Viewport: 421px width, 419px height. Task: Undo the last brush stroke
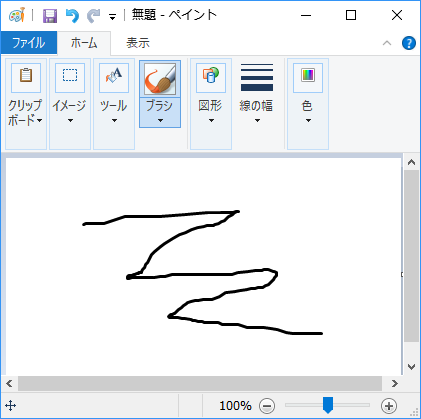pos(72,15)
